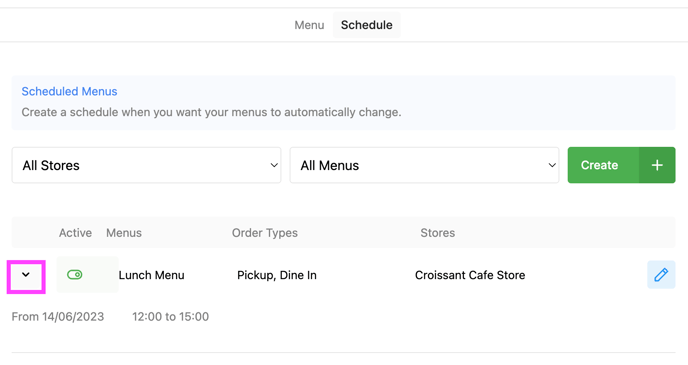Click the Active column header
Image resolution: width=688 pixels, height=365 pixels.
pyautogui.click(x=75, y=233)
